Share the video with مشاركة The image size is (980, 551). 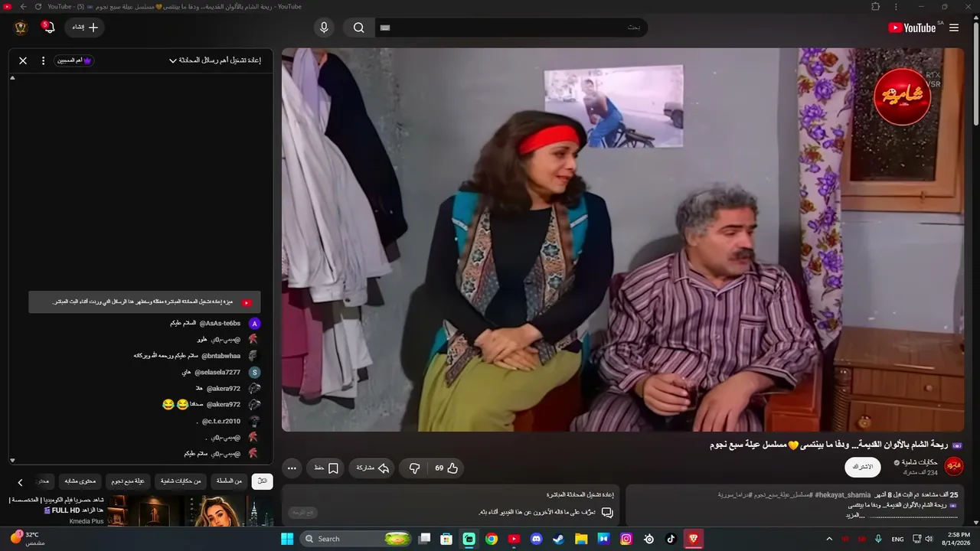coord(373,468)
